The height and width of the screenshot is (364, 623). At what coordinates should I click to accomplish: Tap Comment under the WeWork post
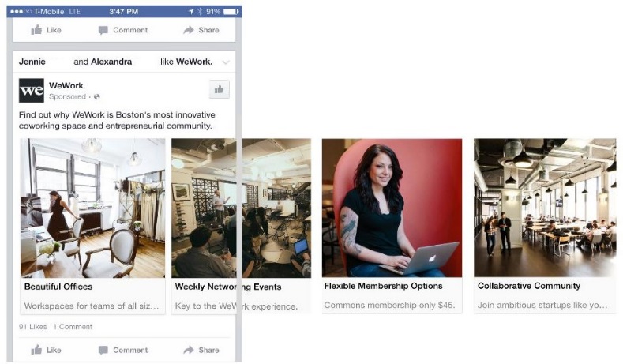point(122,350)
